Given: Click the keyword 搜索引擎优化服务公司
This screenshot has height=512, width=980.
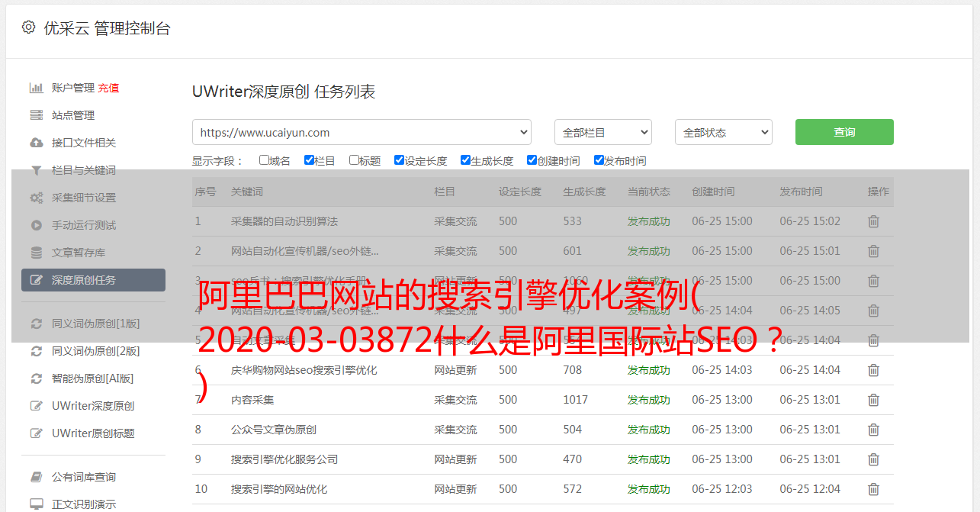Looking at the screenshot, I should pos(284,459).
